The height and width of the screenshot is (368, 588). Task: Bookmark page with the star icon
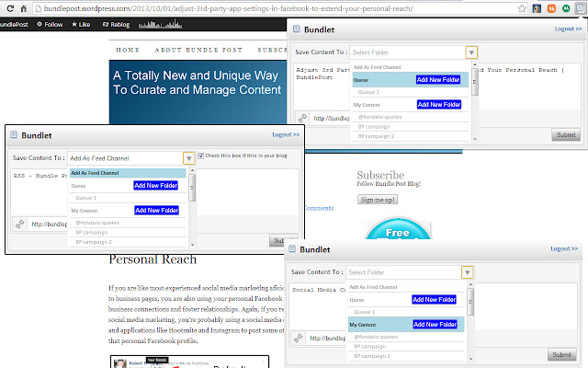pos(522,8)
